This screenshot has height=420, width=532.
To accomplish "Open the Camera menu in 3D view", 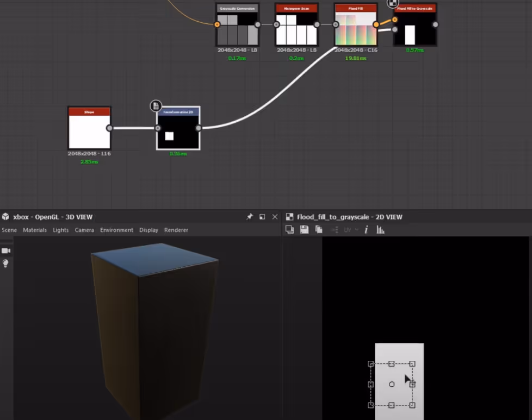I will [84, 230].
